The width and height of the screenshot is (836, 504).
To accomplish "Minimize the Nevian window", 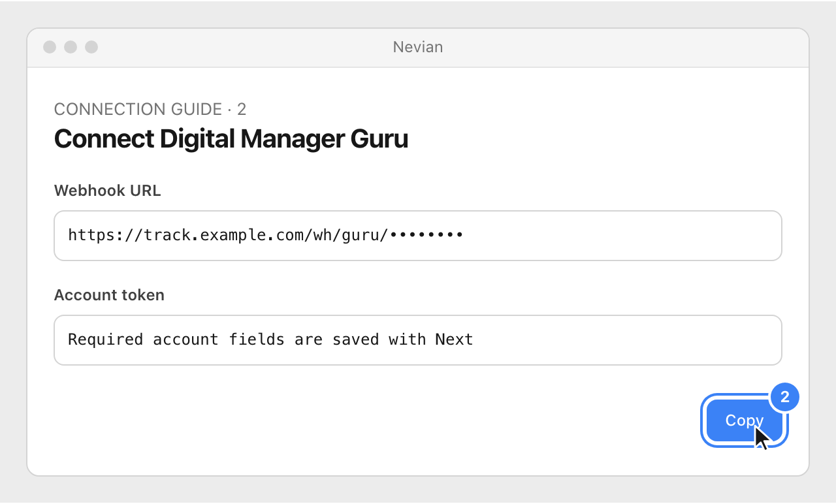I will [x=71, y=47].
